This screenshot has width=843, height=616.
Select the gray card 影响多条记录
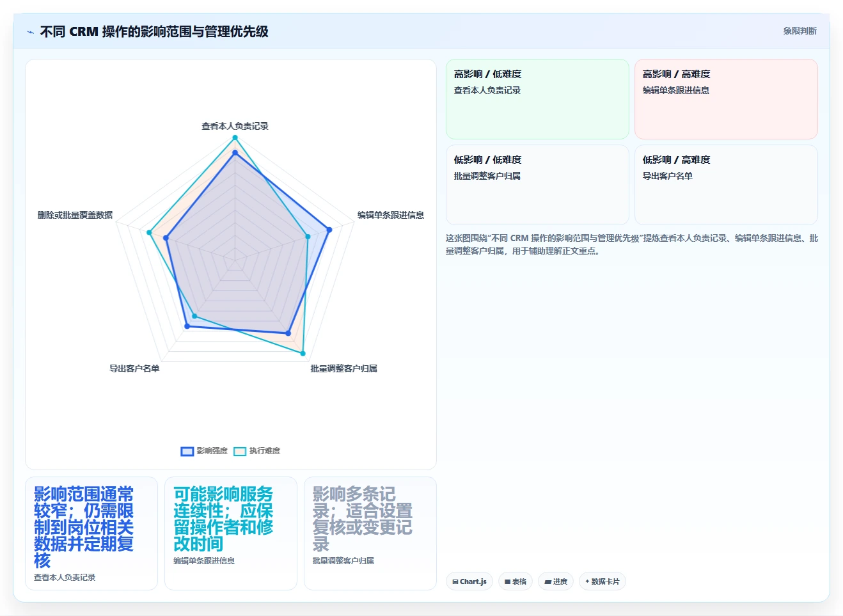pos(370,533)
